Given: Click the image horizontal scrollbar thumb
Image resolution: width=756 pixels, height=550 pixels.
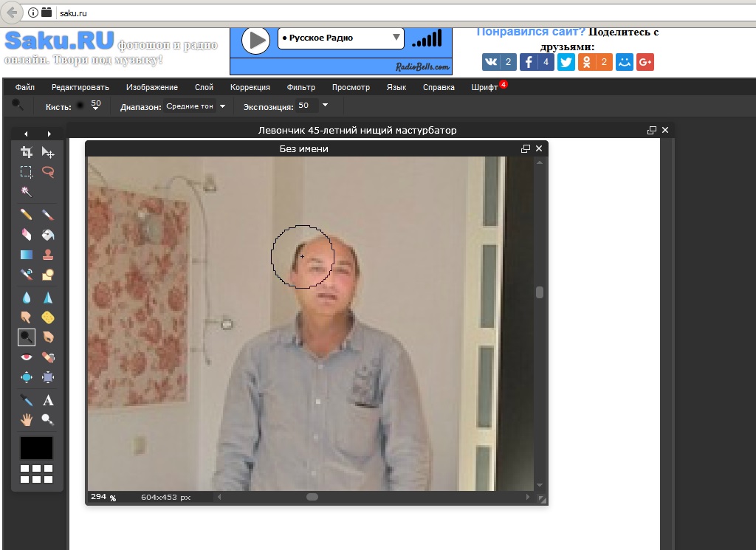Looking at the screenshot, I should click(312, 497).
